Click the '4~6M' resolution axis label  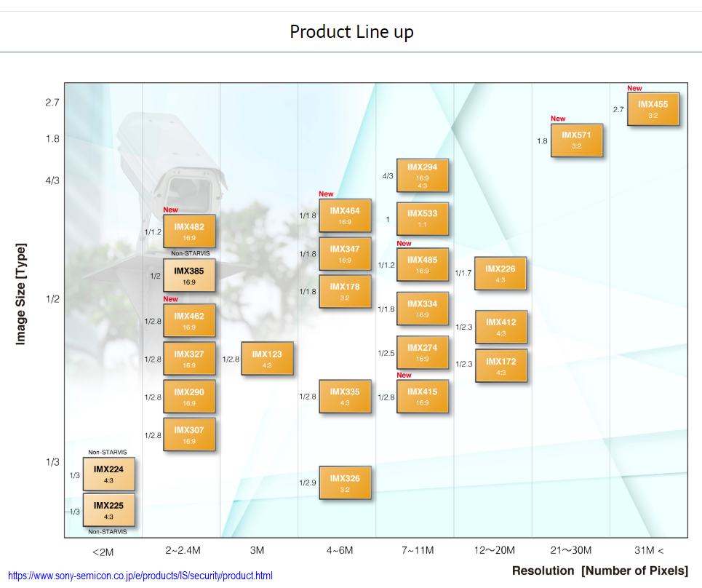[339, 550]
